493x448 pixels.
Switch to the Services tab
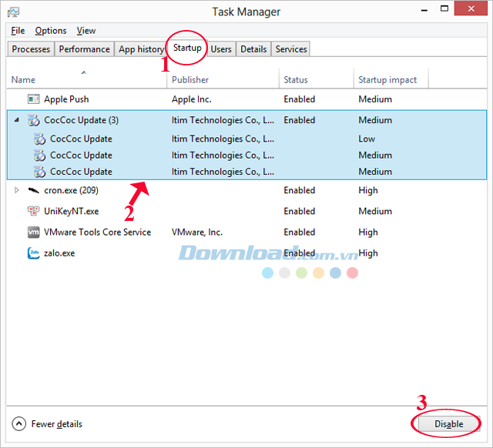pos(291,49)
